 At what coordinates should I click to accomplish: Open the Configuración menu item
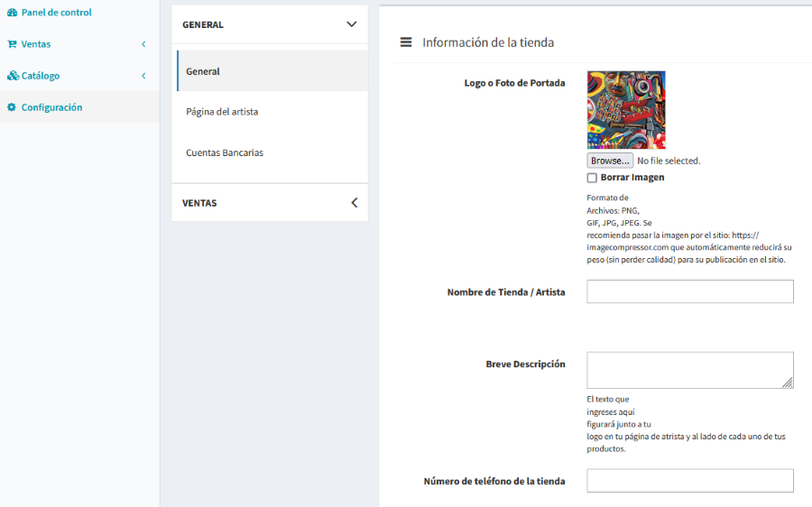tap(79, 107)
